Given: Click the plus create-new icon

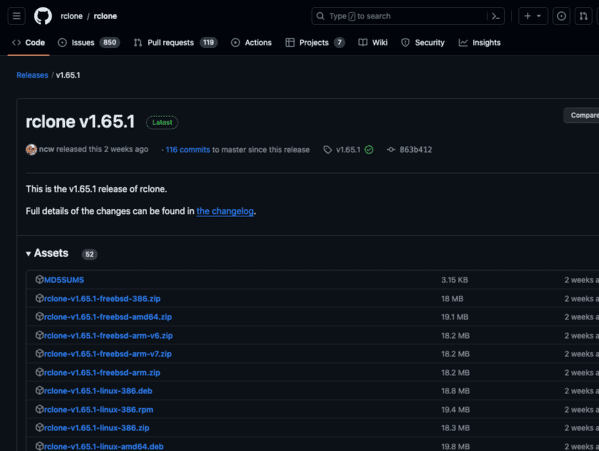Looking at the screenshot, I should tap(528, 16).
